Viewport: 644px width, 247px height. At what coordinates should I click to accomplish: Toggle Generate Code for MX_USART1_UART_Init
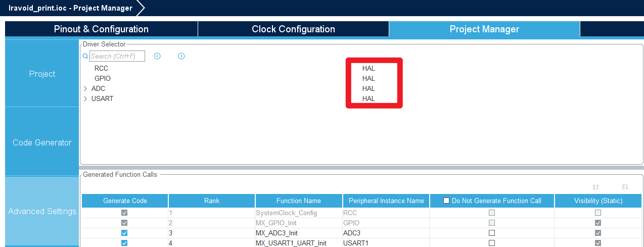point(124,243)
